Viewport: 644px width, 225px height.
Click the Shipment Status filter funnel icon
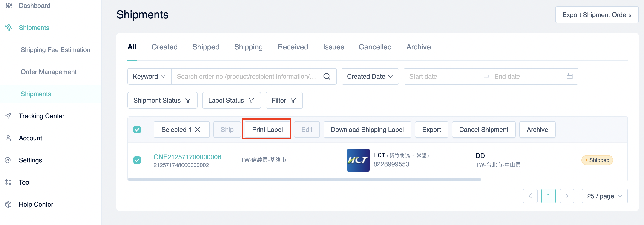pyautogui.click(x=189, y=100)
